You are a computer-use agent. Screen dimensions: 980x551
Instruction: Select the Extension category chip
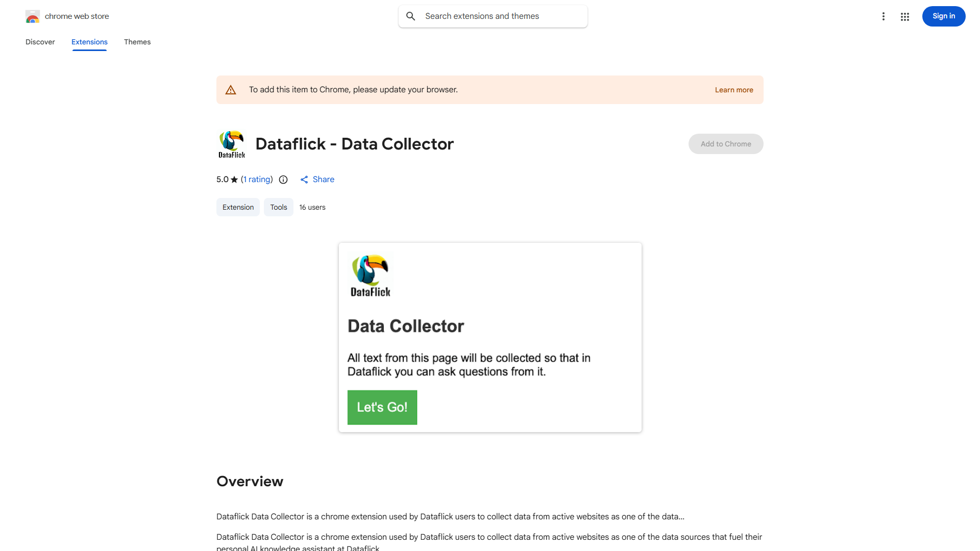pos(238,207)
